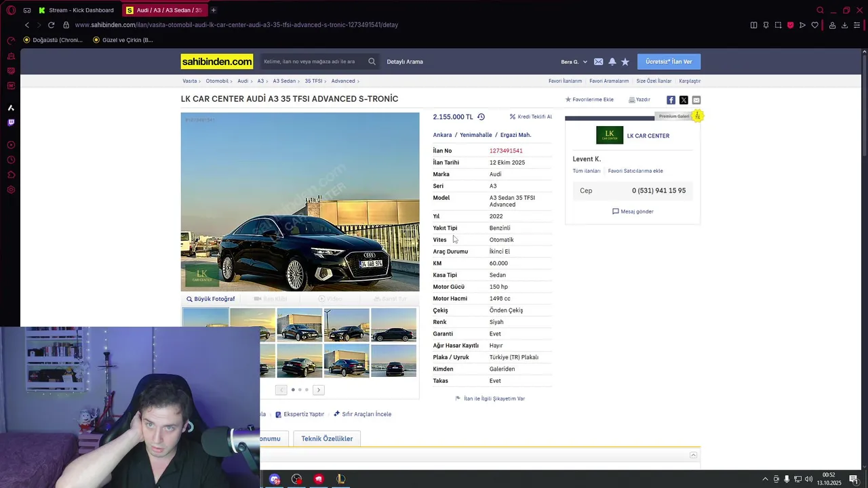Click the sahibinden.com logo
This screenshot has height=488, width=868.
[217, 62]
